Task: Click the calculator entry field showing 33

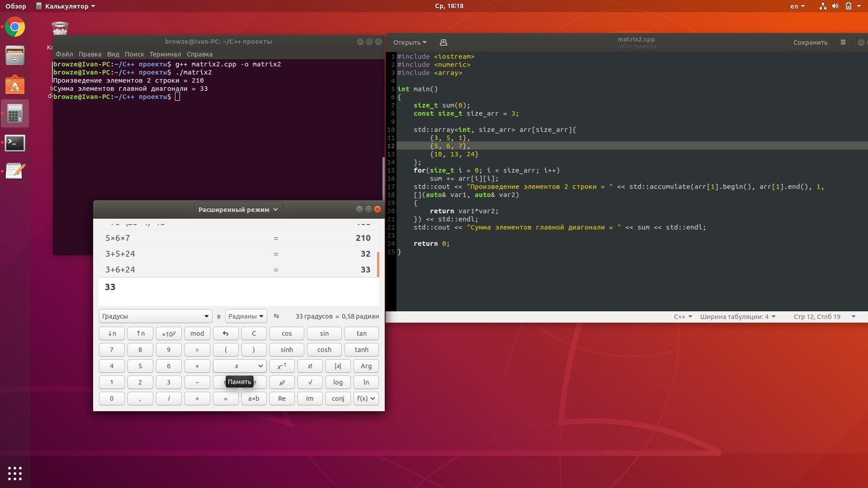Action: (x=239, y=291)
